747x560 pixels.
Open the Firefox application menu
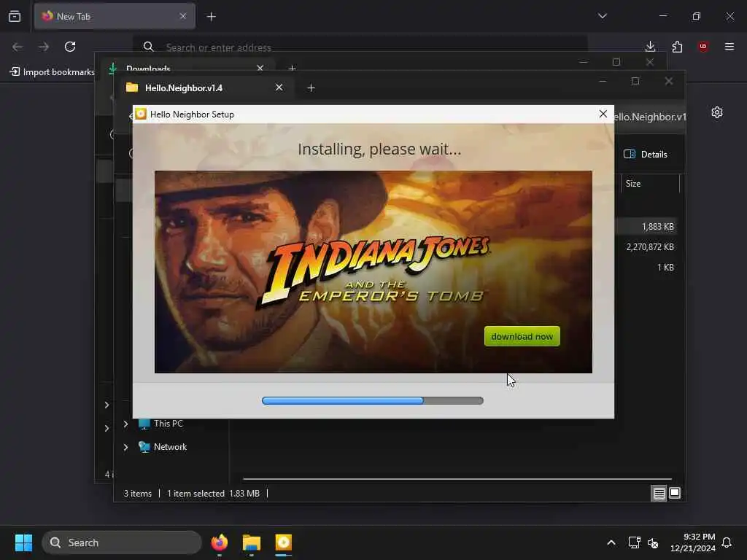(729, 47)
